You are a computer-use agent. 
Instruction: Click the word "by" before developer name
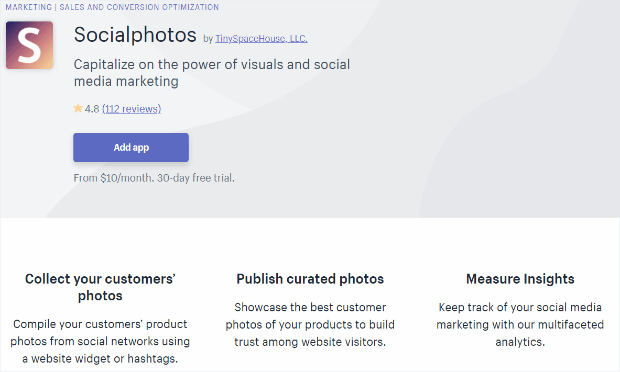(x=208, y=39)
